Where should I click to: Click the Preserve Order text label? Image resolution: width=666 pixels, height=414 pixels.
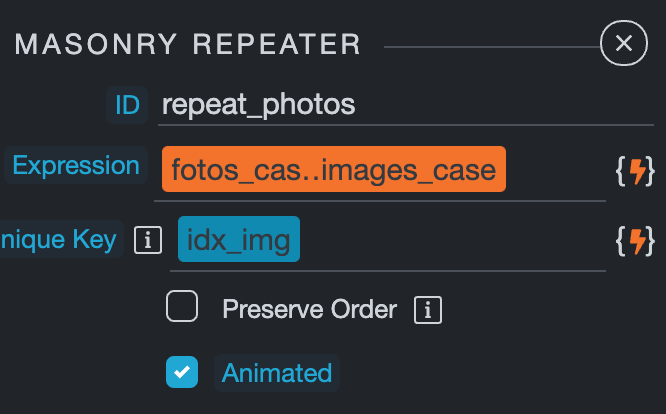click(x=309, y=309)
